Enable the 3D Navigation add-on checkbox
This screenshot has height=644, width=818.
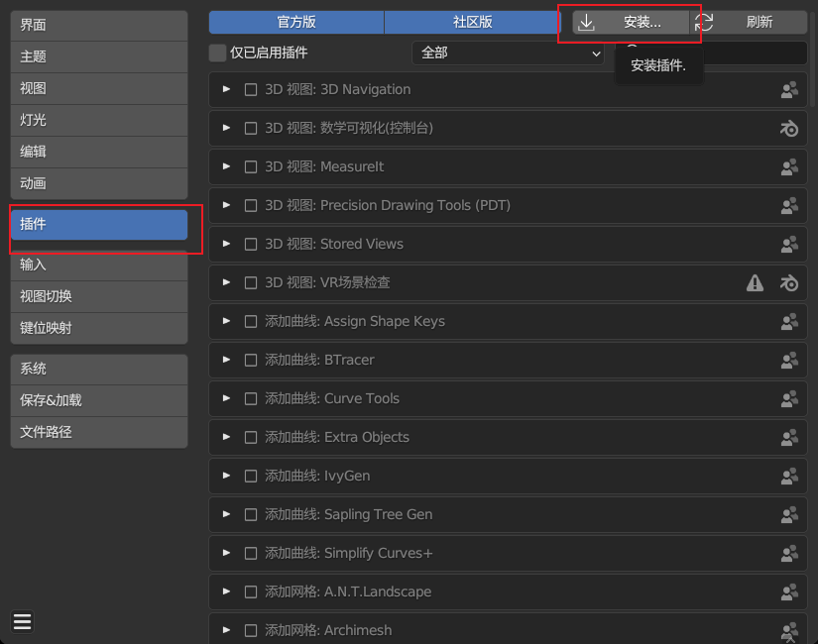point(251,90)
